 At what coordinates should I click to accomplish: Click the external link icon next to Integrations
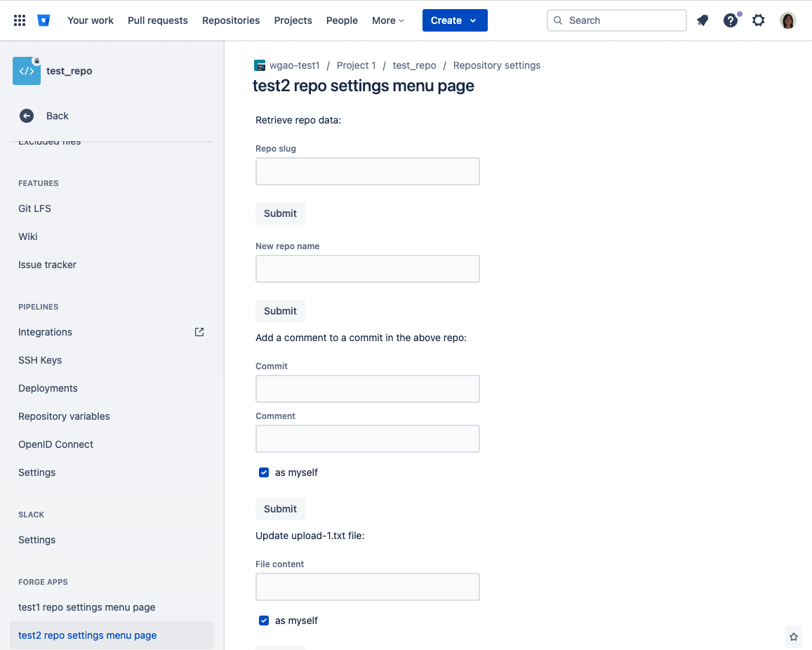[x=199, y=331]
